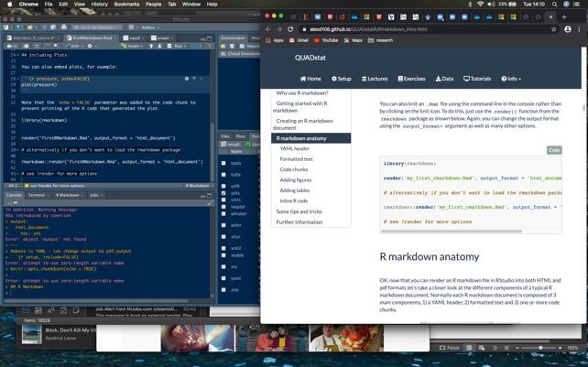Open the Bookmarks menu in menu bar
This screenshot has height=367, width=588.
click(126, 5)
